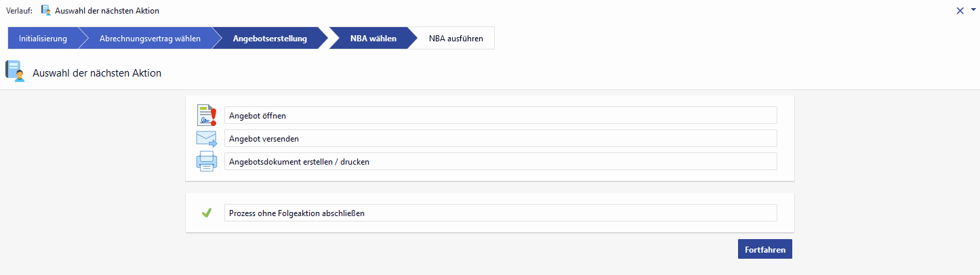Select Angebotsdokument erstellen / drucken option
The image size is (980, 275).
(500, 161)
